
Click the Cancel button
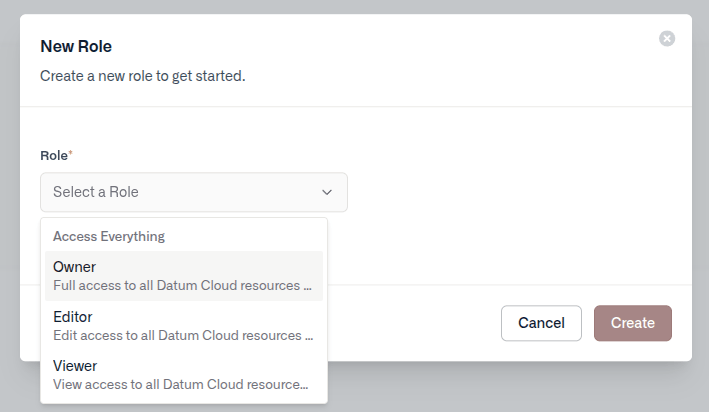tap(541, 323)
